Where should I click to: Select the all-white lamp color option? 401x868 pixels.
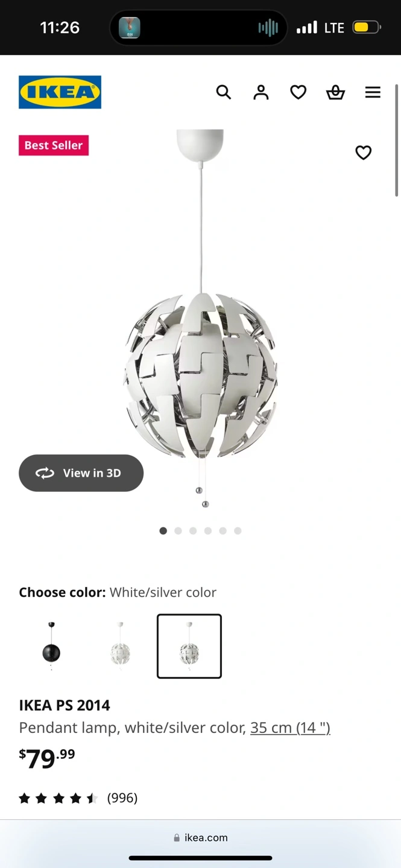click(x=120, y=646)
